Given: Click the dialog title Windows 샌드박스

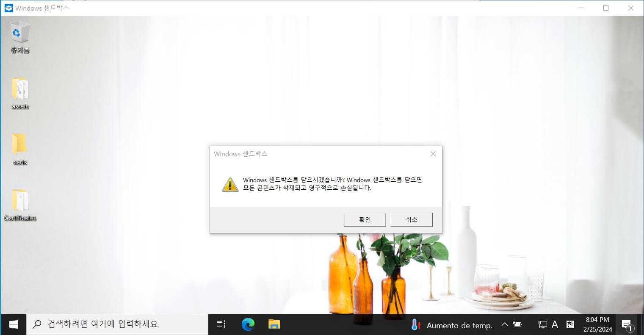Looking at the screenshot, I should pyautogui.click(x=240, y=154).
